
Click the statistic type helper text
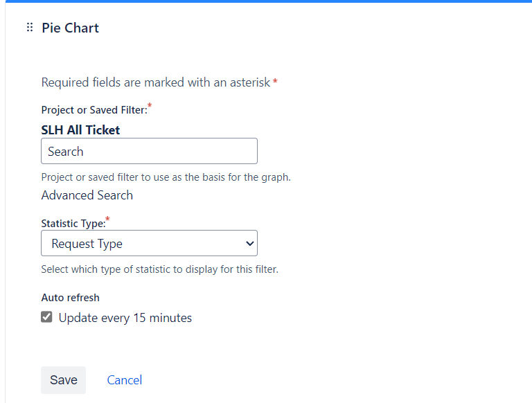tap(159, 269)
